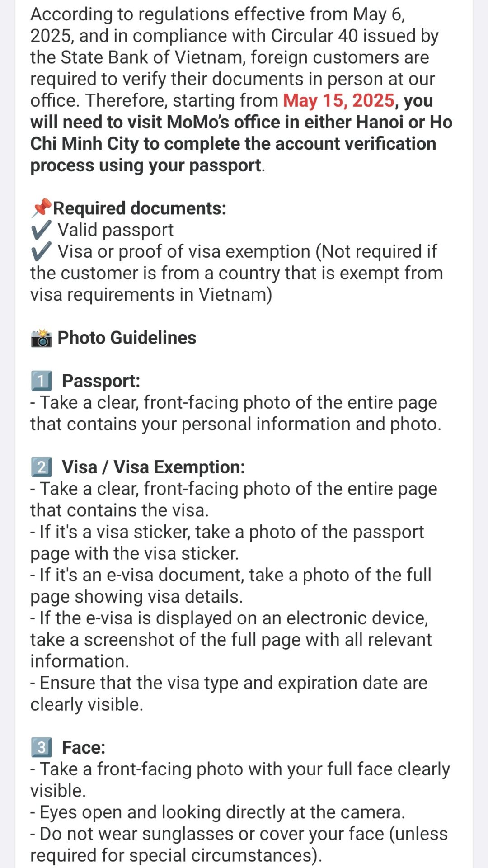Click the number 1 keycap icon
The width and height of the screenshot is (488, 868).
pos(41,381)
